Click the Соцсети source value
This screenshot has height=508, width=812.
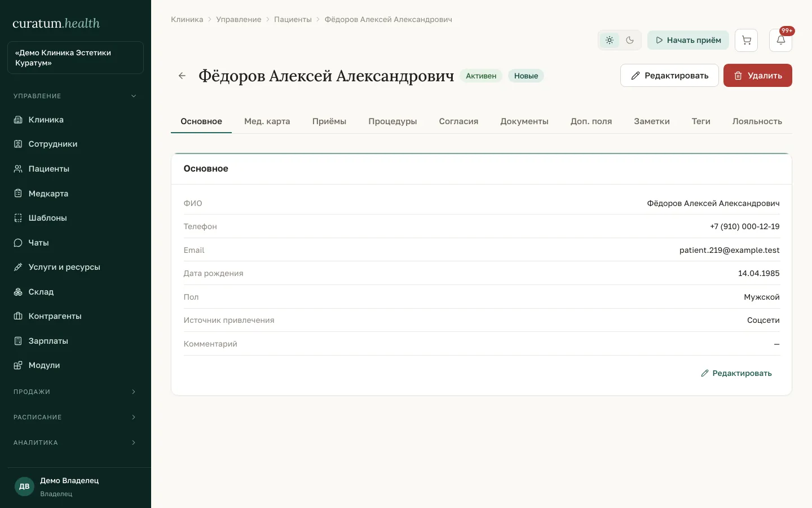764,320
